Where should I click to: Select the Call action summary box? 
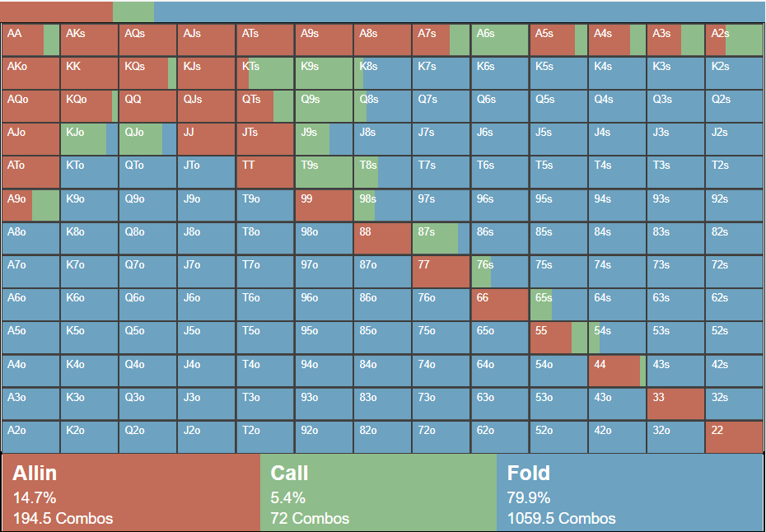pos(378,493)
